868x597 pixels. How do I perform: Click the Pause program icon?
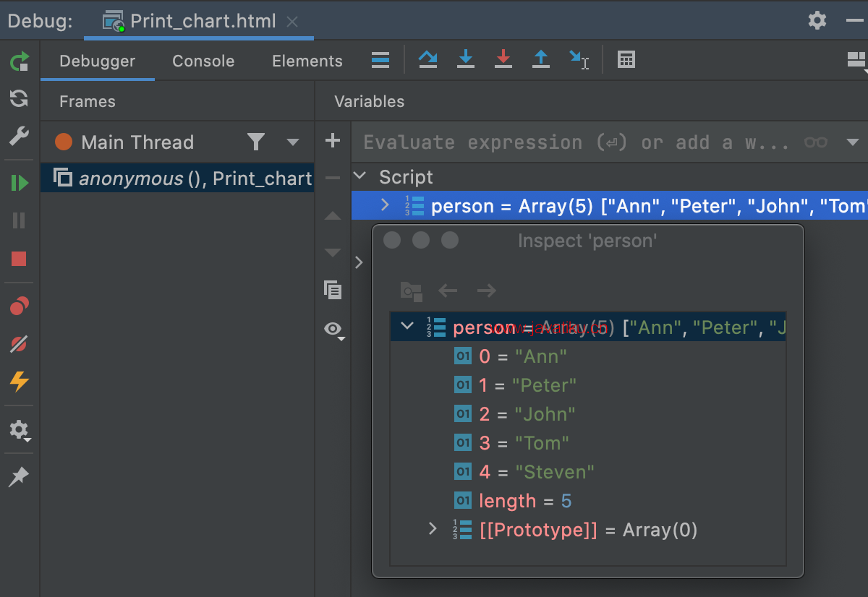pyautogui.click(x=20, y=220)
